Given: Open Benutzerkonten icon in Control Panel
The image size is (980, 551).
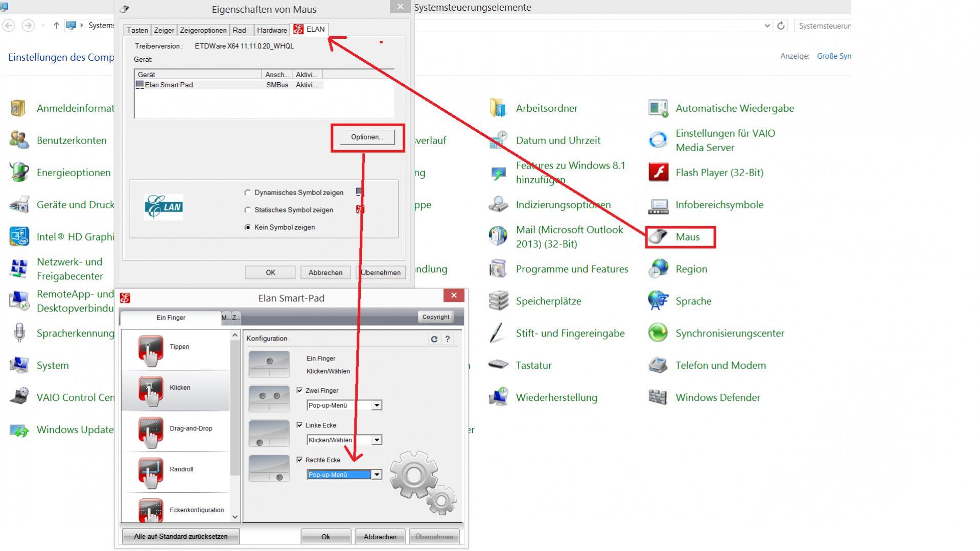Looking at the screenshot, I should point(18,140).
